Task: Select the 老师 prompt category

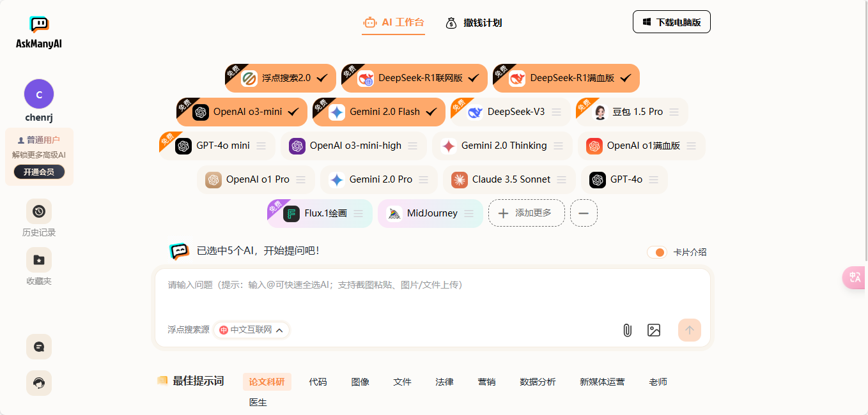Action: tap(658, 382)
